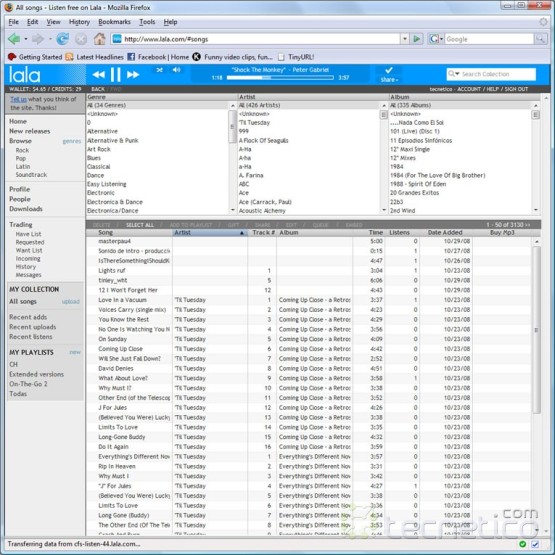Toggle shuffle playback icon
This screenshot has height=555, width=555.
160,70
